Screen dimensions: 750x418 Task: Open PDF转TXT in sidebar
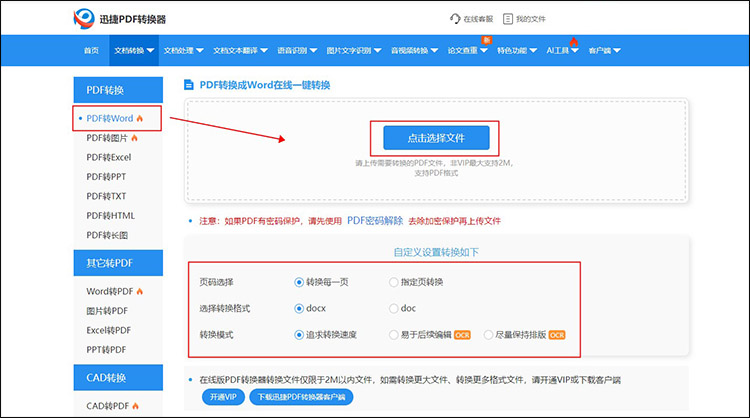pos(106,196)
